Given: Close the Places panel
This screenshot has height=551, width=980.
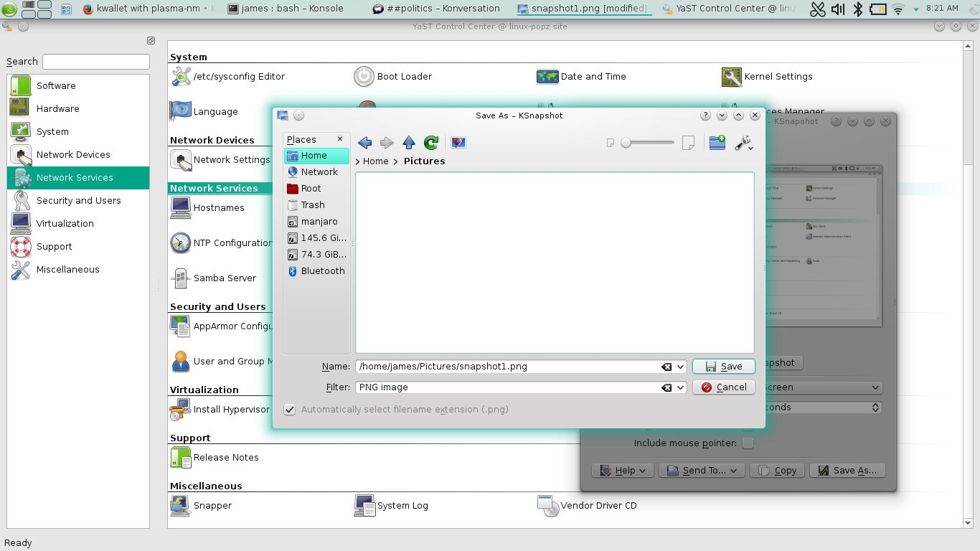Looking at the screenshot, I should tap(340, 139).
